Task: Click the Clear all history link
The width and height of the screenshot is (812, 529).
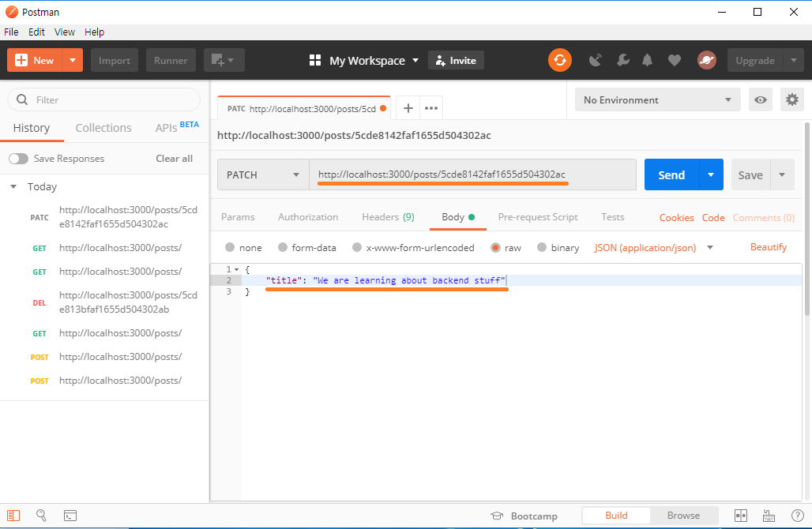Action: click(174, 159)
